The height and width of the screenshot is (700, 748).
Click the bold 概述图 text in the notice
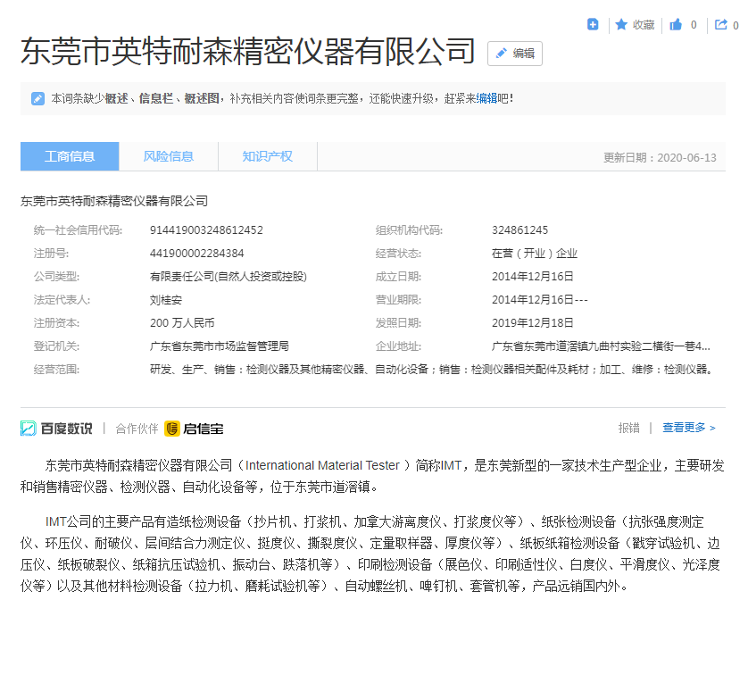[x=201, y=98]
